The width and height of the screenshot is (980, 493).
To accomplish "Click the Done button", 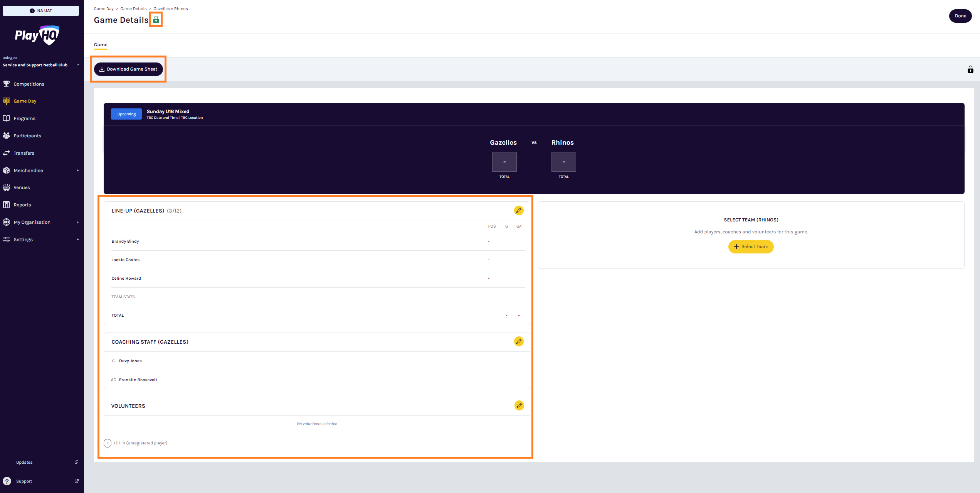I will tap(960, 16).
